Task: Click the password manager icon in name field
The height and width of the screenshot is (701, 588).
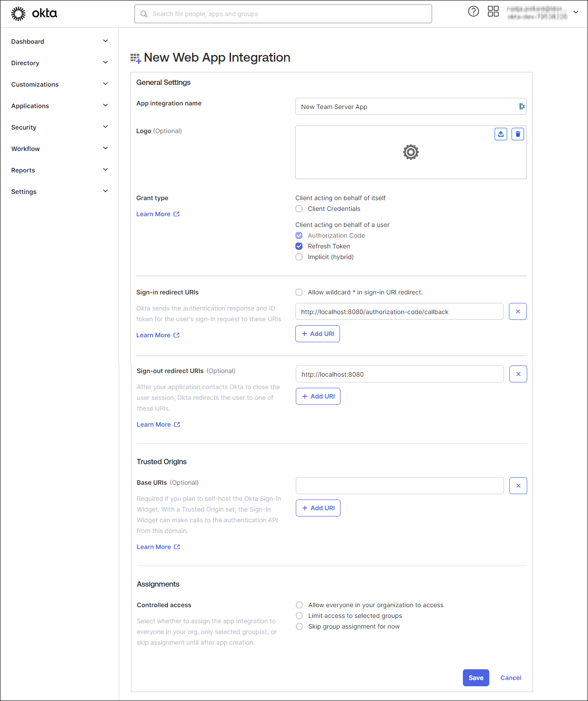Action: pyautogui.click(x=521, y=106)
